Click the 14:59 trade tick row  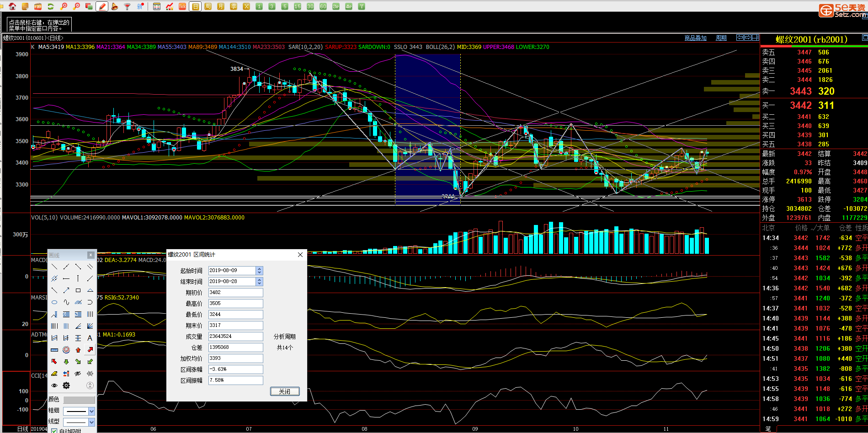pyautogui.click(x=814, y=419)
